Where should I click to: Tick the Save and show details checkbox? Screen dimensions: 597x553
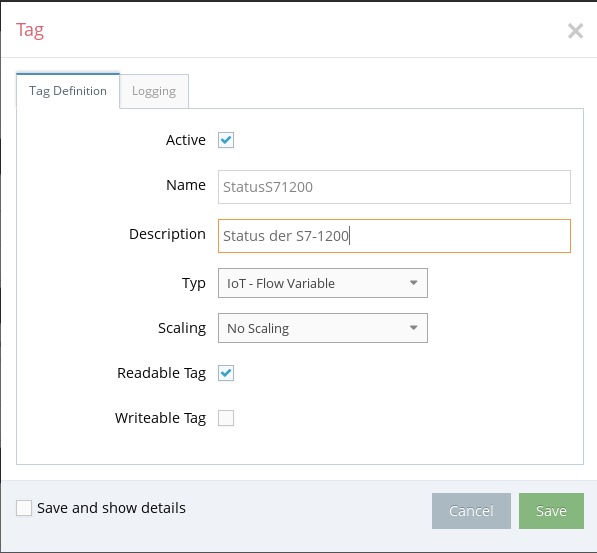click(x=24, y=508)
